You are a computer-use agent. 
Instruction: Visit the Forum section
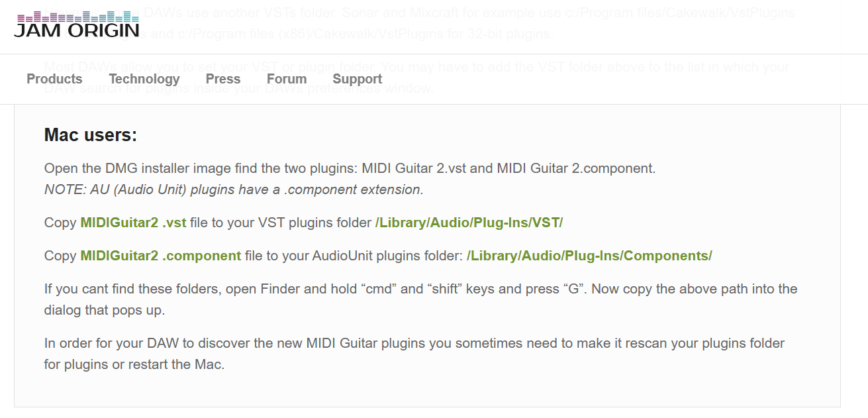(x=287, y=79)
